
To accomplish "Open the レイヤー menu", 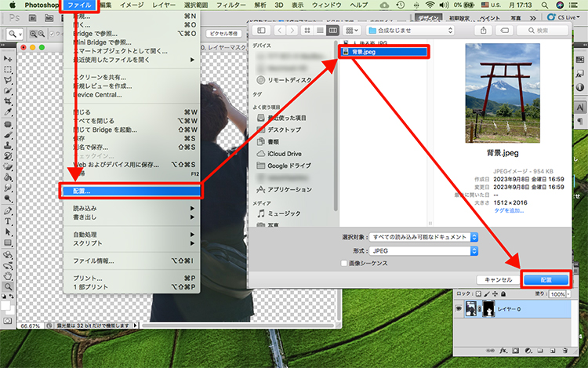I will click(164, 5).
